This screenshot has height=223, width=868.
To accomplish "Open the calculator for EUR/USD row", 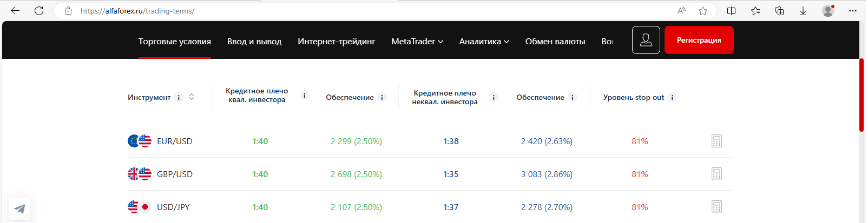I will pos(716,141).
